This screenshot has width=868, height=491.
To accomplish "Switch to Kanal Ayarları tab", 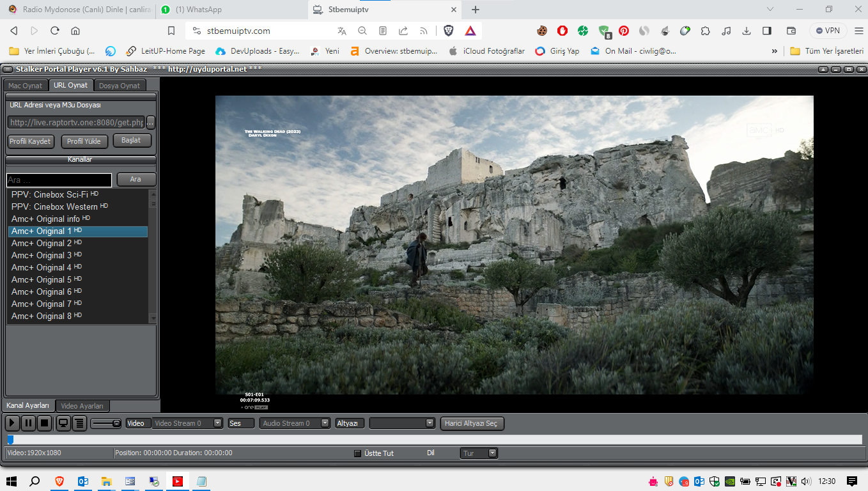I will 28,405.
